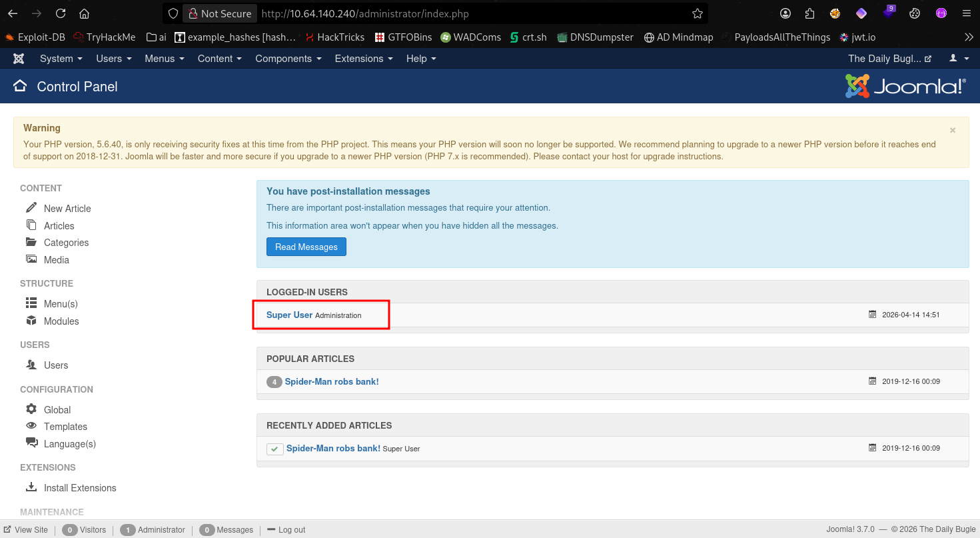The height and width of the screenshot is (538, 980).
Task: Open the Global configuration link
Action: click(x=57, y=409)
